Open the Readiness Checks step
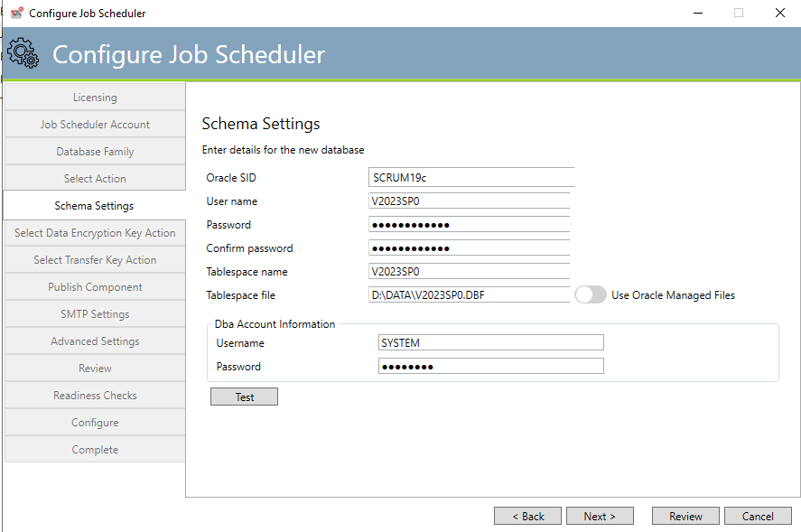801x532 pixels. pos(95,395)
